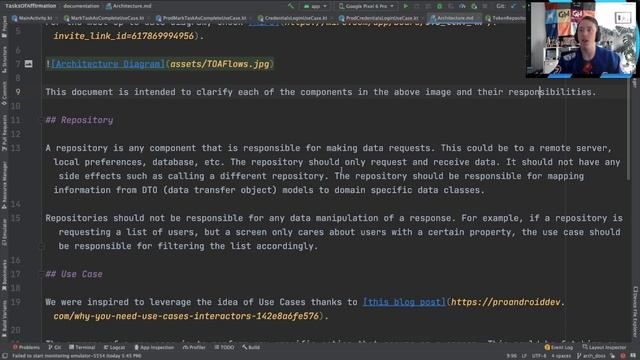
Task: Click the UTF-8 encoding status widget
Action: 539,356
